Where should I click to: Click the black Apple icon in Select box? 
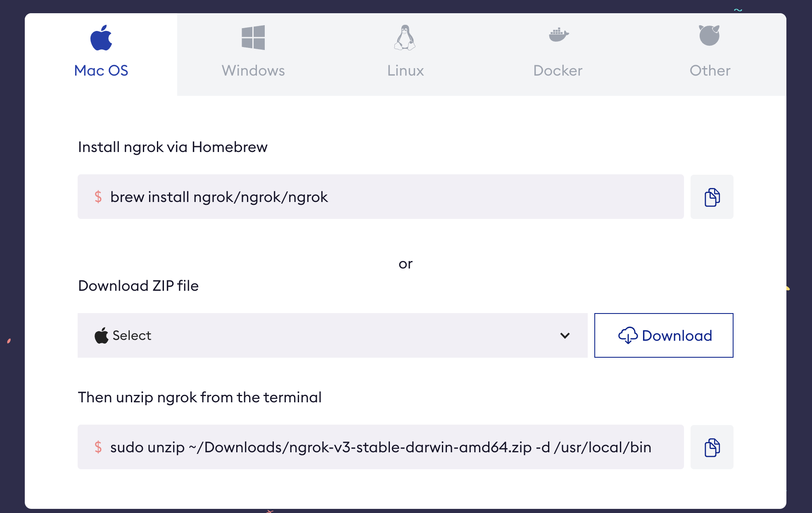[x=101, y=335]
